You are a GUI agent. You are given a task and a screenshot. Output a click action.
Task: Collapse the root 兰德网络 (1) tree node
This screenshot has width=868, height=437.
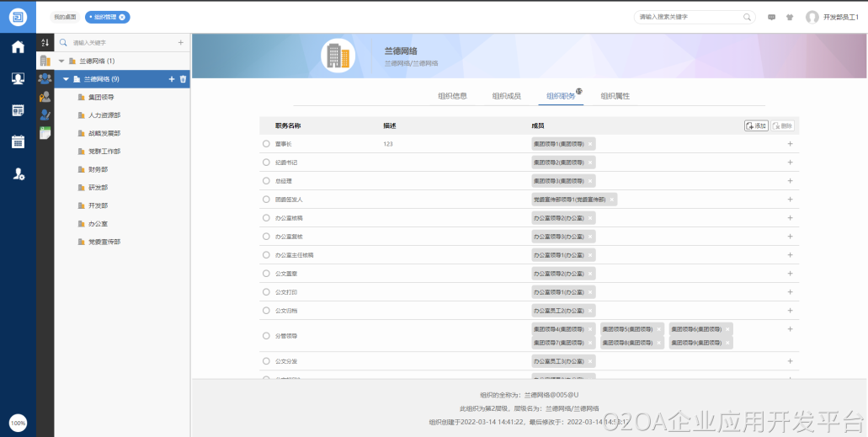[x=61, y=61]
